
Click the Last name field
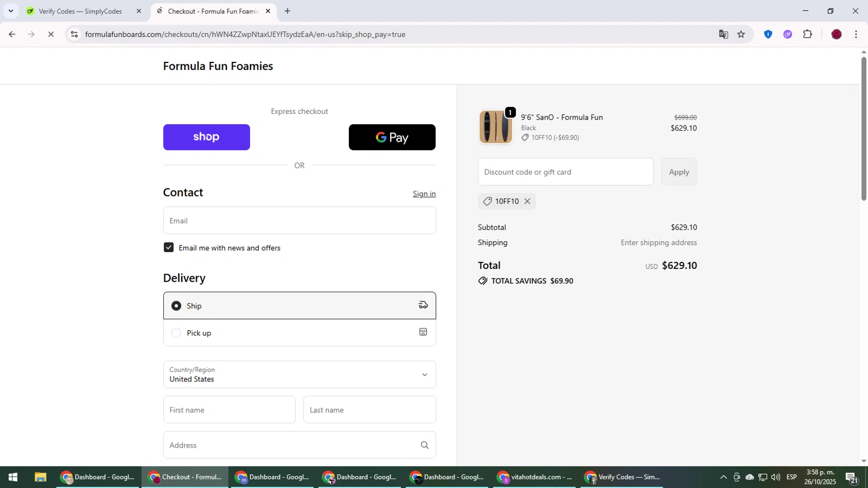click(x=369, y=410)
